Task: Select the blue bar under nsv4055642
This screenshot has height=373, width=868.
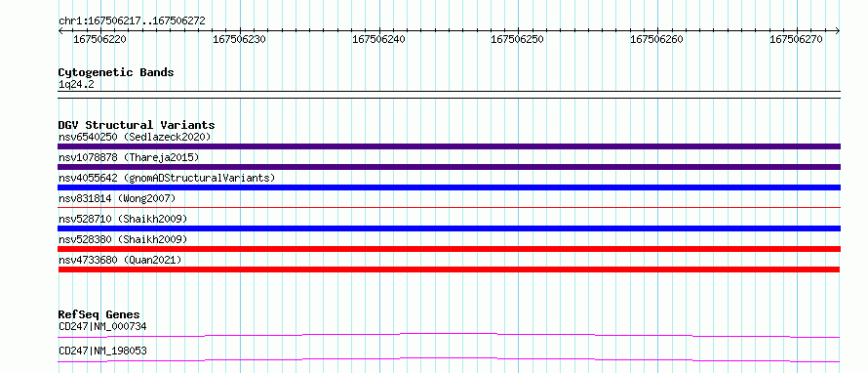Action: [449, 187]
